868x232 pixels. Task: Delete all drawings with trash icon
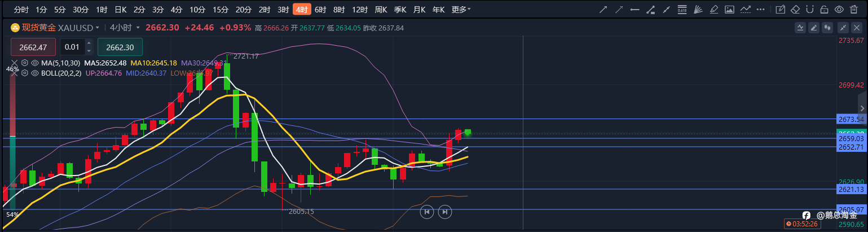tap(853, 10)
